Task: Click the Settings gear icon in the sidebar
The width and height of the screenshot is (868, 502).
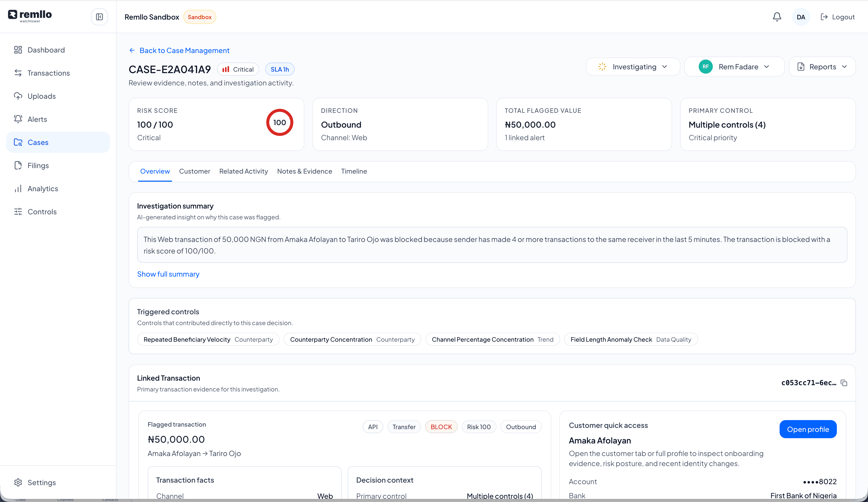Action: click(x=18, y=482)
